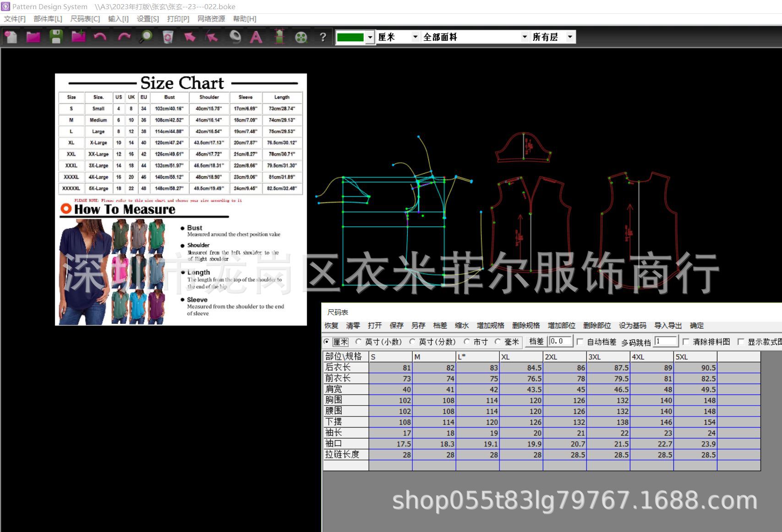Click the recycle bin delete icon
This screenshot has width=782, height=532.
[168, 37]
